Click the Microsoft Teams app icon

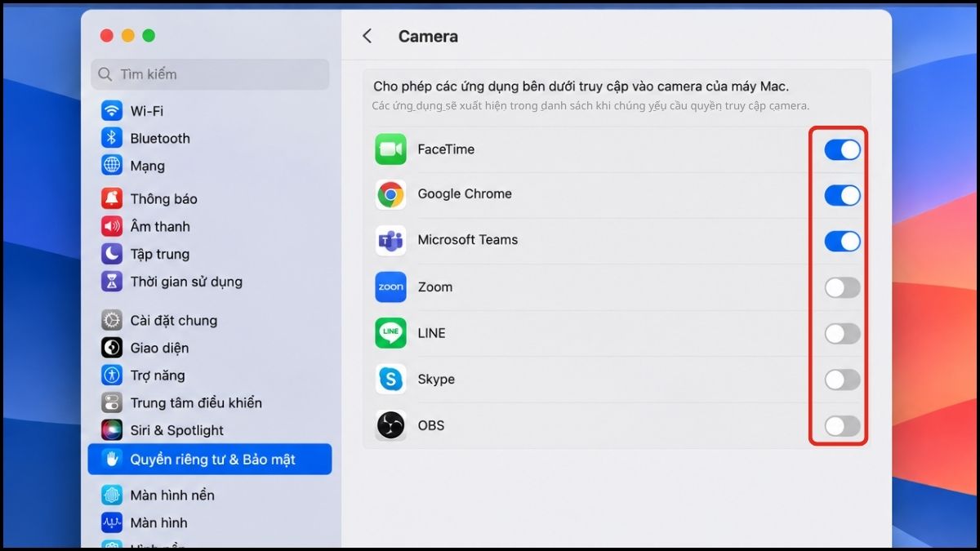pos(391,241)
